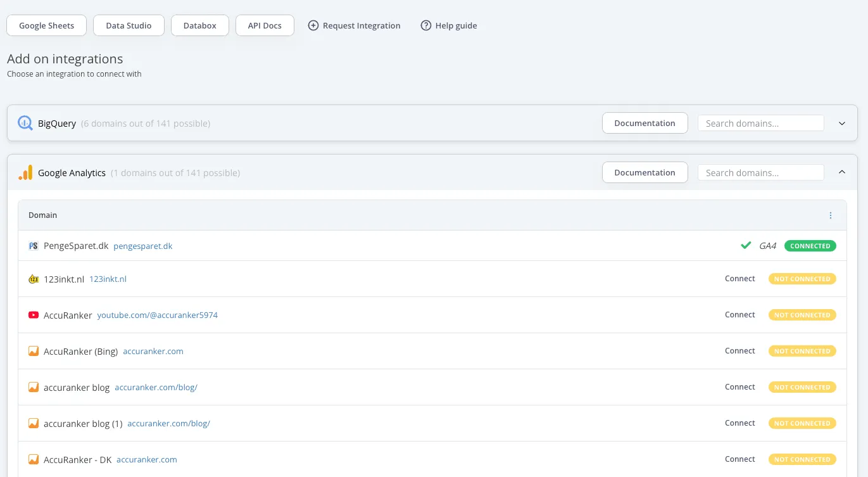868x477 pixels.
Task: Click the Search domains field under Google Analytics
Action: coord(760,172)
